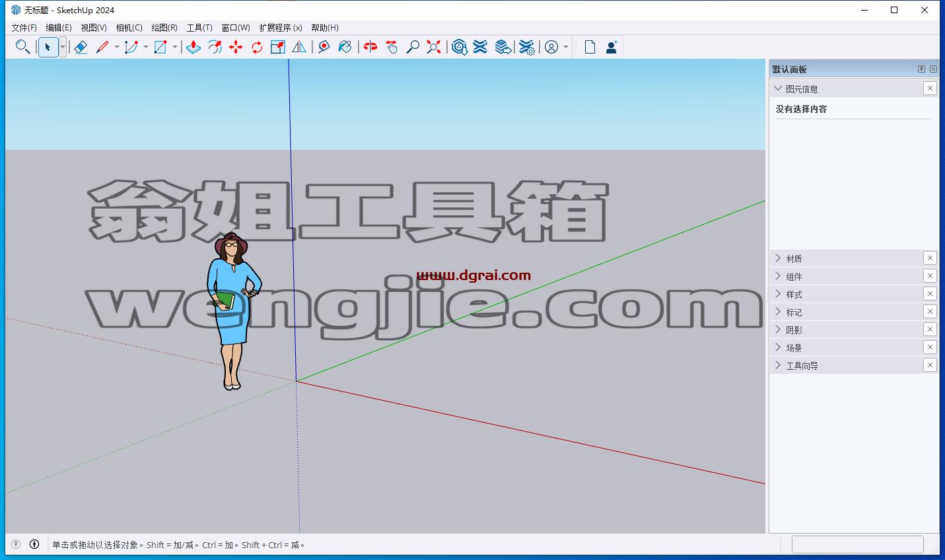The height and width of the screenshot is (560, 945).
Task: Select the Scale tool
Action: coord(278,47)
